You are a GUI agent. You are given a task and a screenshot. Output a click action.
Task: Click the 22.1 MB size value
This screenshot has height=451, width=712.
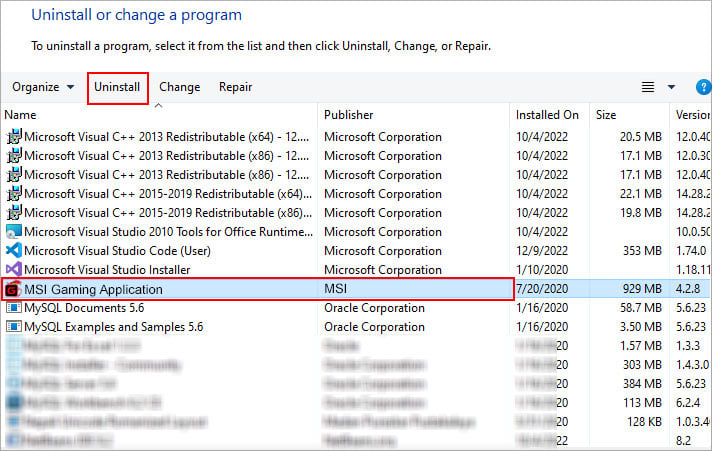(x=641, y=194)
